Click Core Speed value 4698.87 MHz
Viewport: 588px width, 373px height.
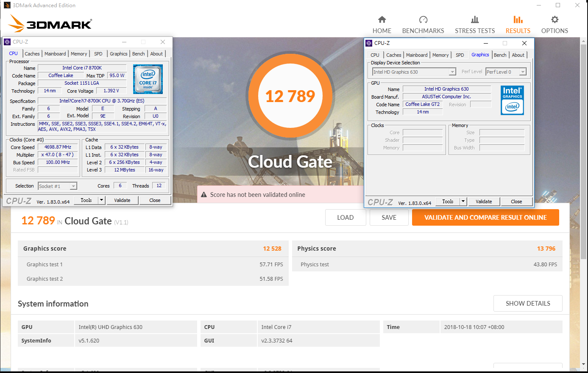click(58, 147)
